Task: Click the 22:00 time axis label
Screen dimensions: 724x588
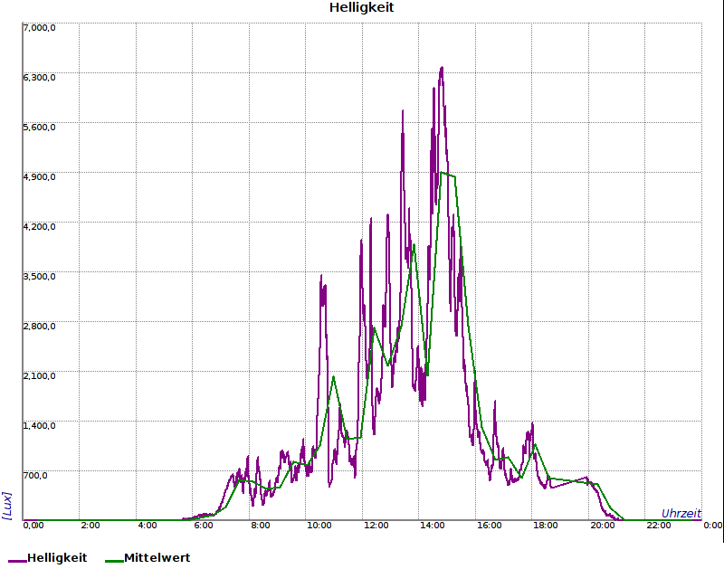Action: [659, 526]
